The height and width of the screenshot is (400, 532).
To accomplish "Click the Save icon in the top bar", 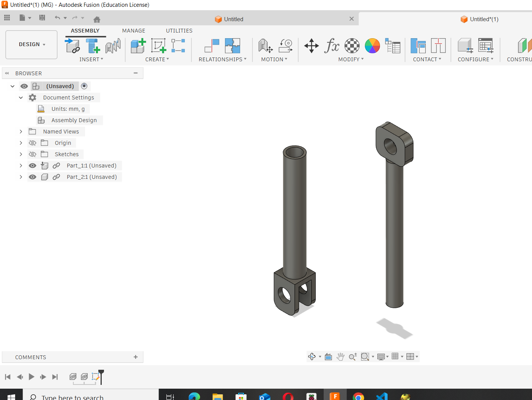I will (x=42, y=18).
